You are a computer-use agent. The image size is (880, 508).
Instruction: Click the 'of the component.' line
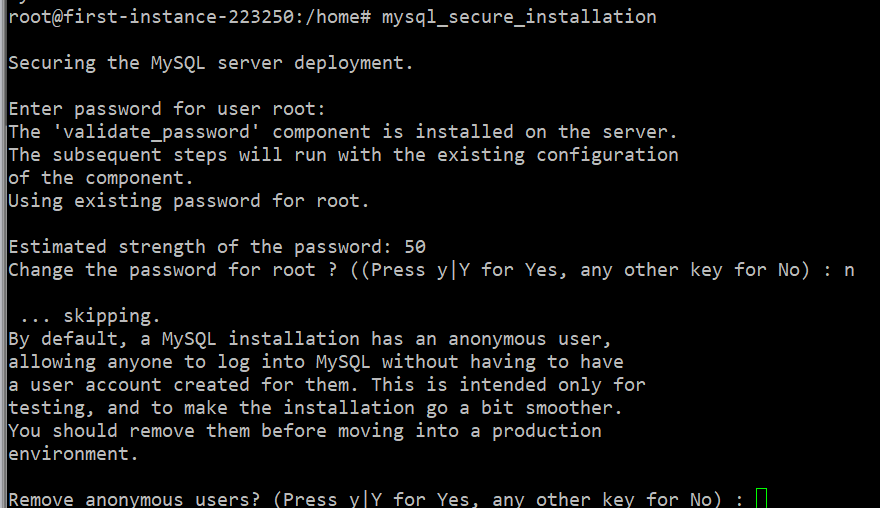[x=100, y=178]
